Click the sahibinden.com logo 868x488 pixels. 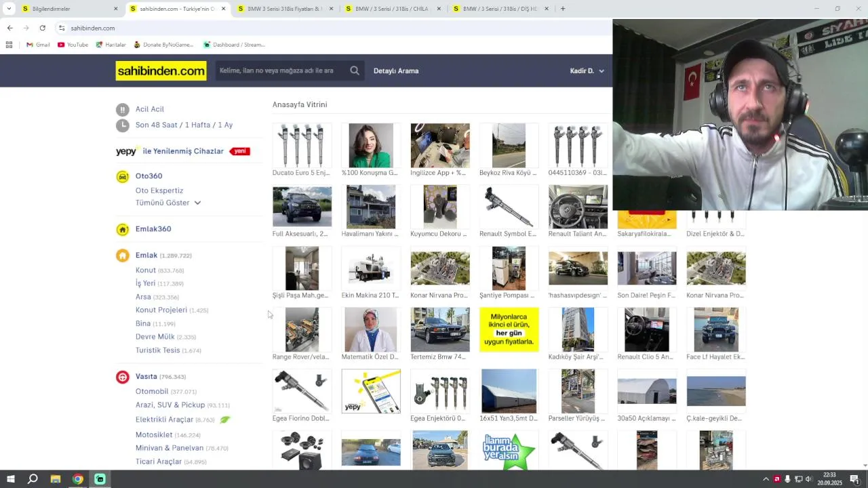point(161,70)
